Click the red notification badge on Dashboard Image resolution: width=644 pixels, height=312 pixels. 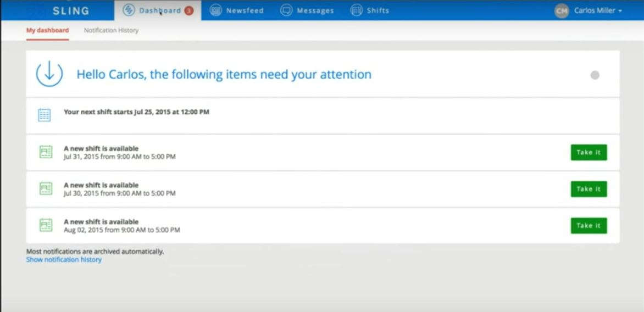pos(189,10)
